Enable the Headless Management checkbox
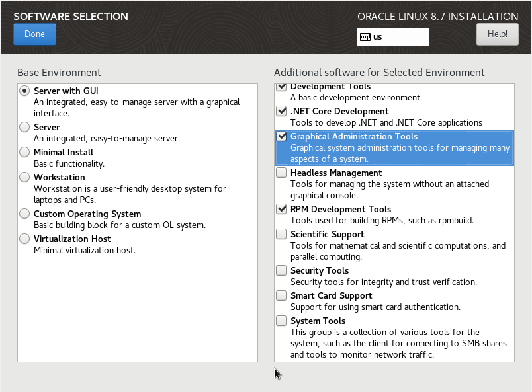Screen dimensions: 532x392 (281, 173)
